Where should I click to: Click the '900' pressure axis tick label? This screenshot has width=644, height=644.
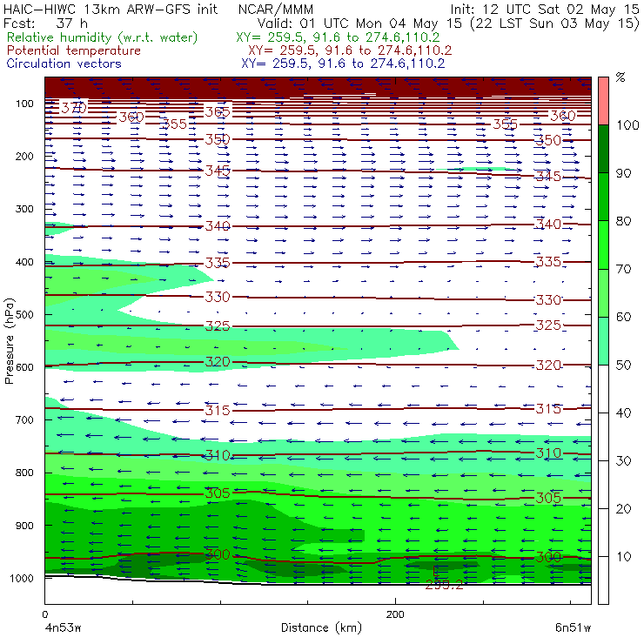24,526
